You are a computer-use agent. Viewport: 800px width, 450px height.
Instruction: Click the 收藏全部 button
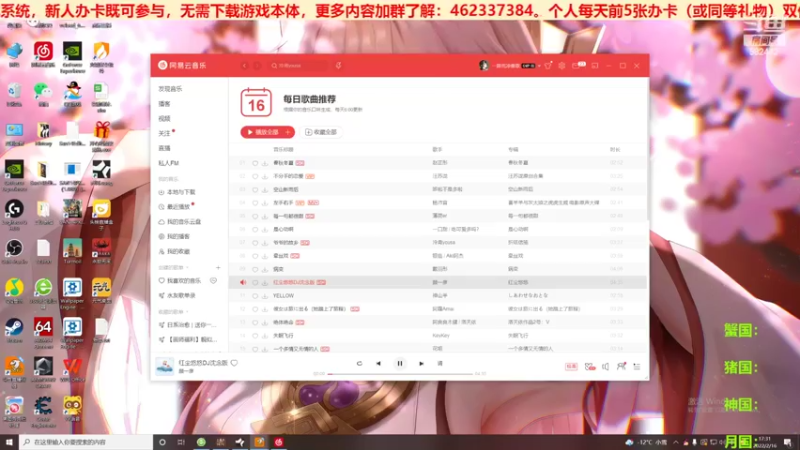321,132
